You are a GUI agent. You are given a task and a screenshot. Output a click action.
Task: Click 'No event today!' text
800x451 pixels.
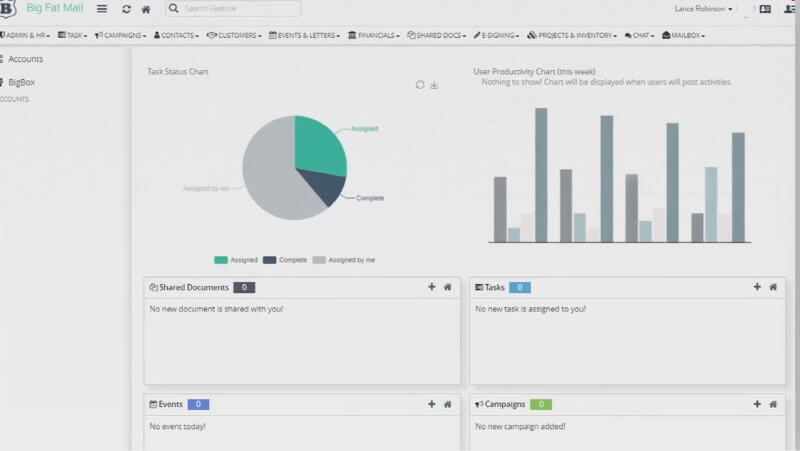click(x=178, y=426)
